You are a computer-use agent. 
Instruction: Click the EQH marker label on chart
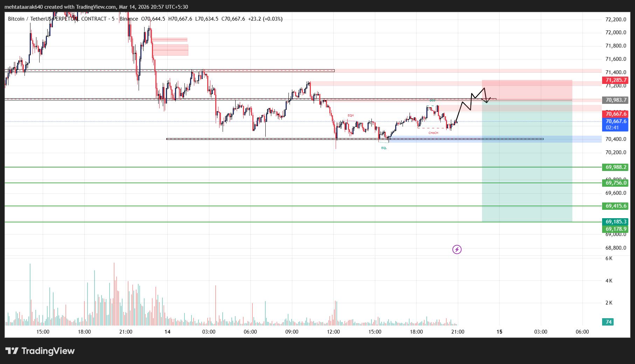(350, 115)
